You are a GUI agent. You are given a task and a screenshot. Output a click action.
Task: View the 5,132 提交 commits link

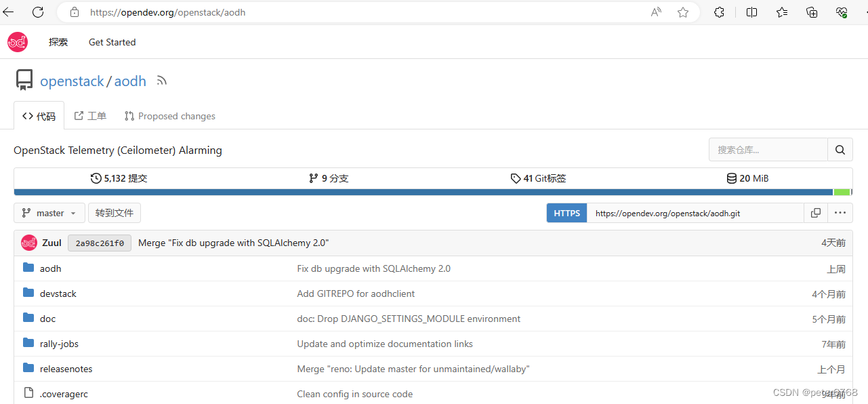click(x=119, y=178)
